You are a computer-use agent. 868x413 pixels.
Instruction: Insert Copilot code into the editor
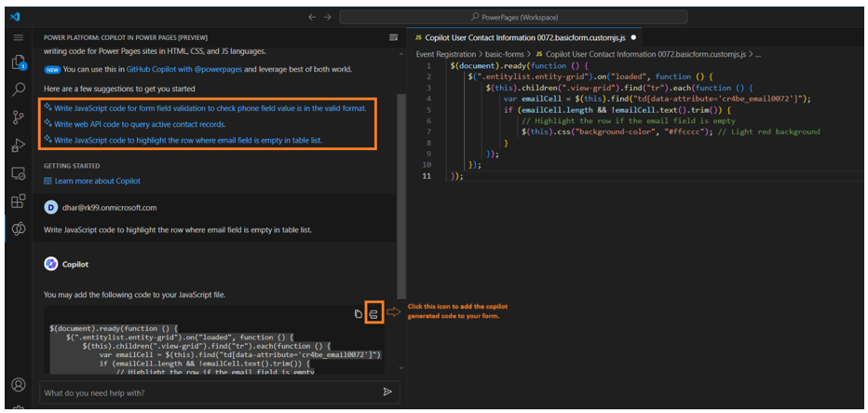point(373,314)
